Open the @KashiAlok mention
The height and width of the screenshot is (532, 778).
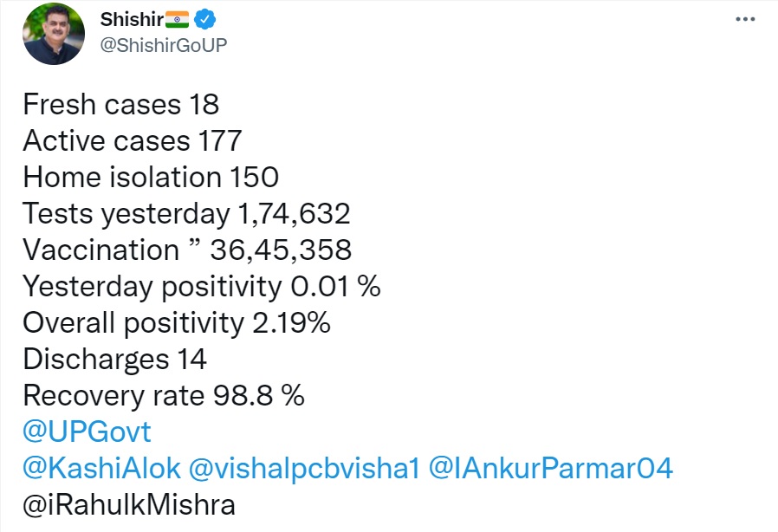click(101, 468)
